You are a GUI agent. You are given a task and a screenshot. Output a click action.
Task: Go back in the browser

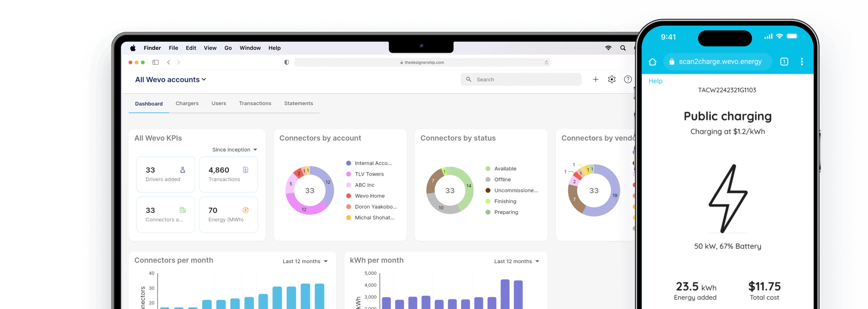[168, 62]
